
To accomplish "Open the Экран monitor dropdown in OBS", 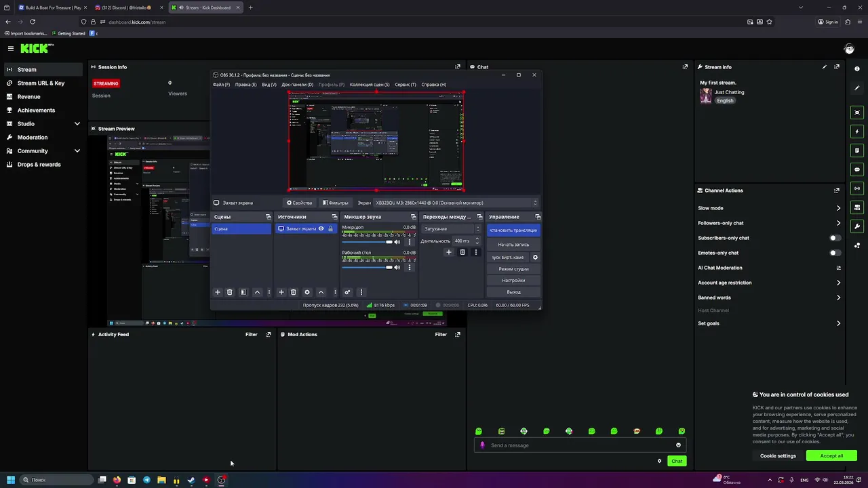I will point(456,203).
